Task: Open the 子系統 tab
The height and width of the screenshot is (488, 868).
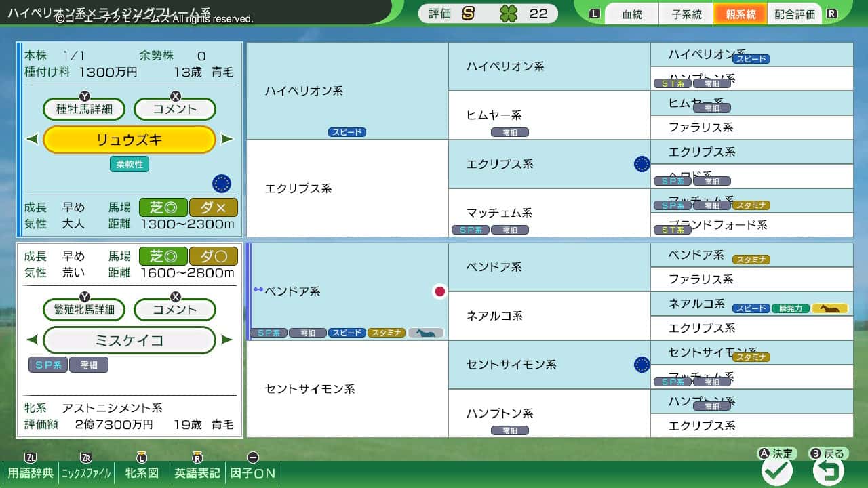Action: pyautogui.click(x=686, y=14)
